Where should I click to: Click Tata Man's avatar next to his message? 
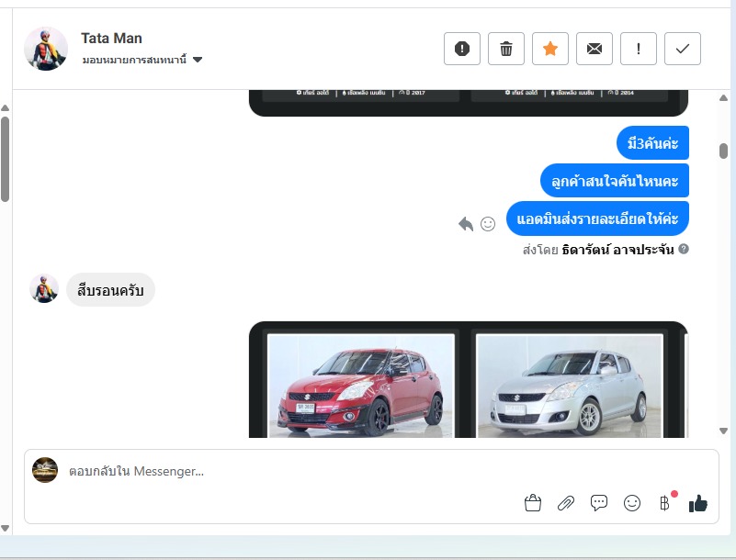tap(44, 289)
